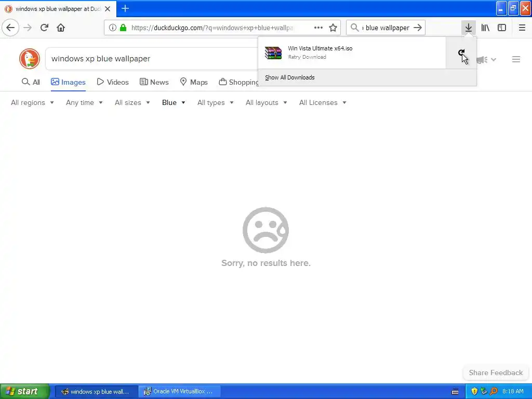The width and height of the screenshot is (532, 399).
Task: Click the on-screen keyboard tray icon
Action: (x=455, y=392)
